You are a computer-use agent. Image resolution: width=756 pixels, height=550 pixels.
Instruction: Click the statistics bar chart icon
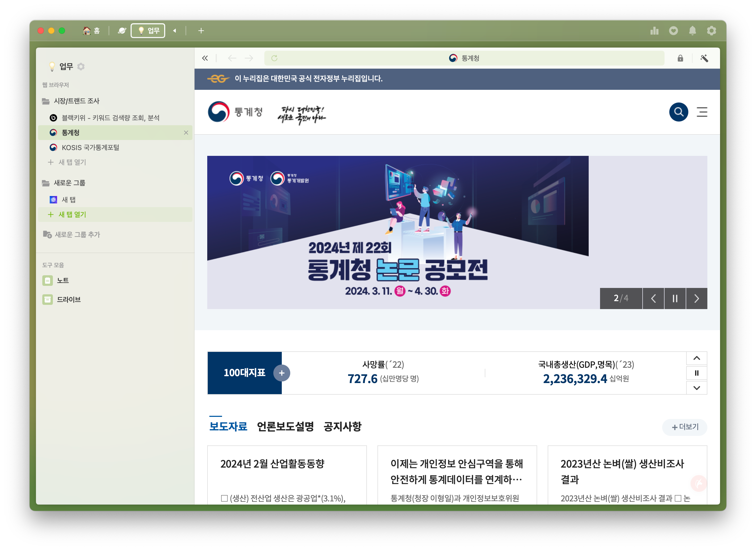pos(654,31)
